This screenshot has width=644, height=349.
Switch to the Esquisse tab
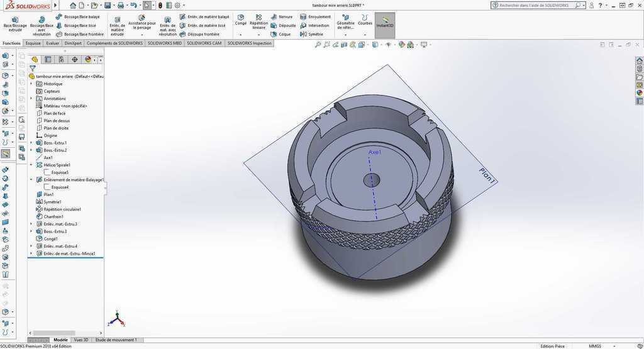pyautogui.click(x=33, y=43)
